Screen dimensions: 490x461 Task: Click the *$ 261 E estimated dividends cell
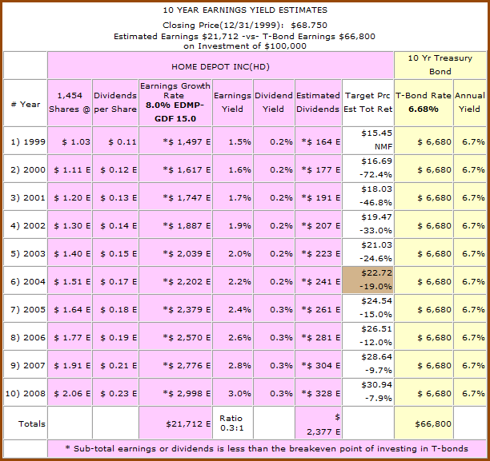tap(318, 308)
